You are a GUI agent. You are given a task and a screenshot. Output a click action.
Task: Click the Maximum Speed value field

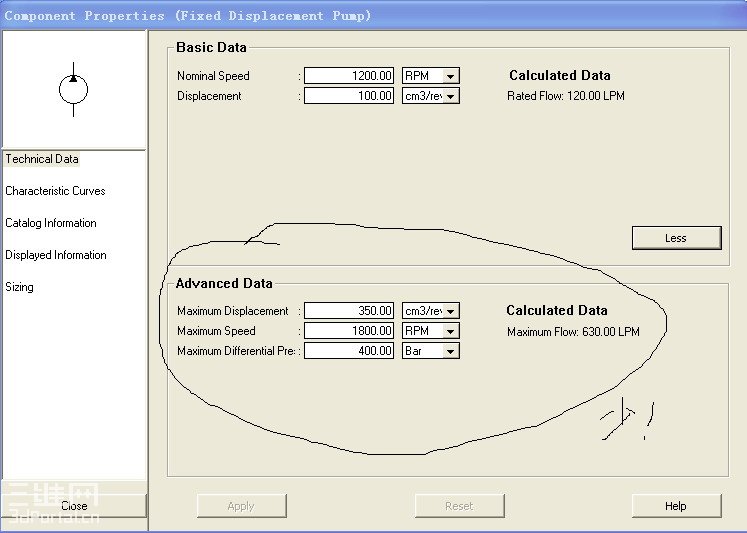349,331
